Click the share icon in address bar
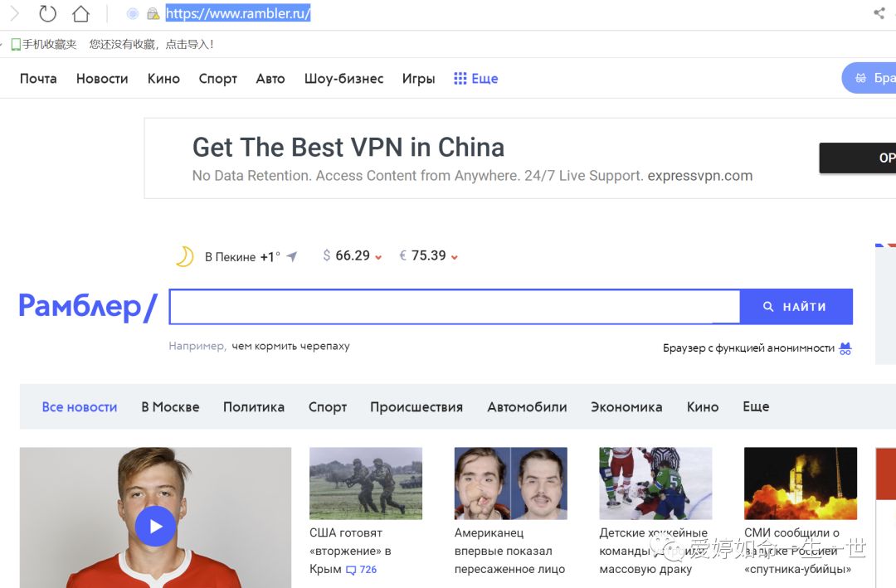The width and height of the screenshot is (896, 588). tap(879, 13)
